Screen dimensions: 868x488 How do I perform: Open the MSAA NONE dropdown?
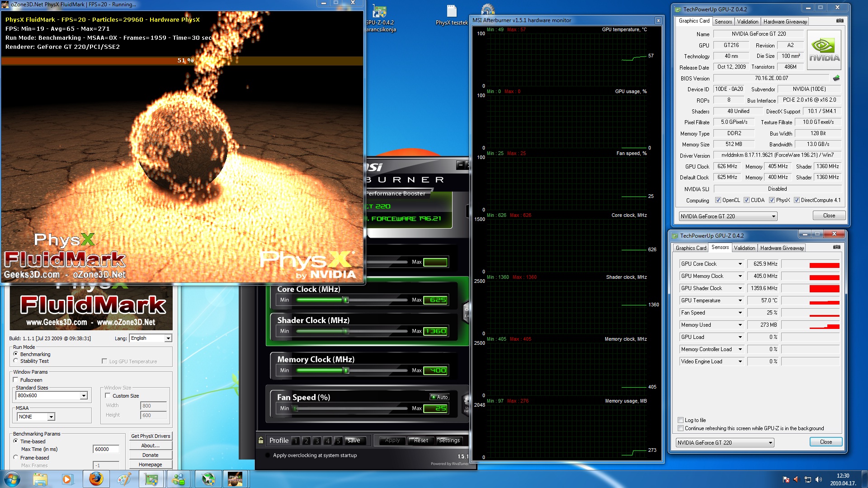tap(36, 417)
